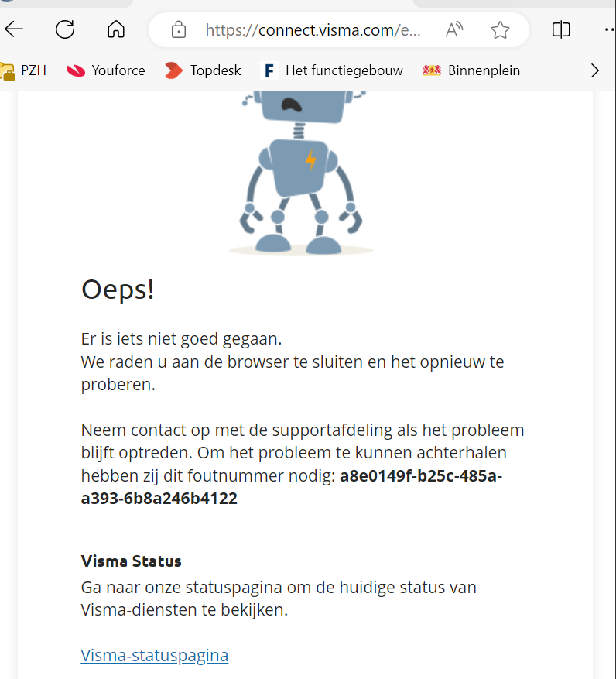Open the Visma-statuspagina link

coord(155,655)
